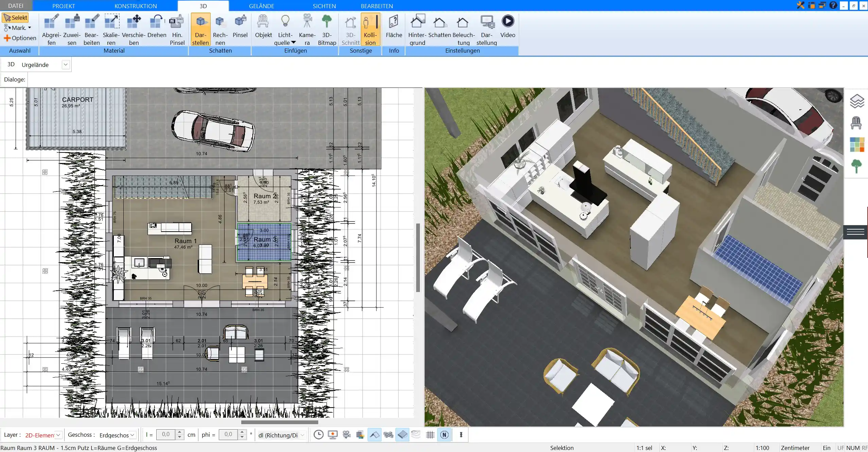Insert an Objekt chair icon
Screen dimensions: 868x452
point(263,26)
